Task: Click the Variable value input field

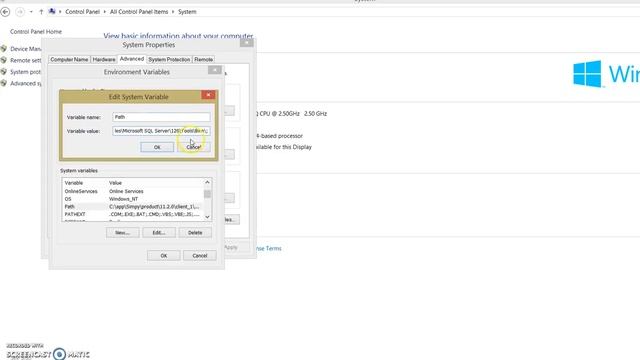Action: tap(161, 131)
